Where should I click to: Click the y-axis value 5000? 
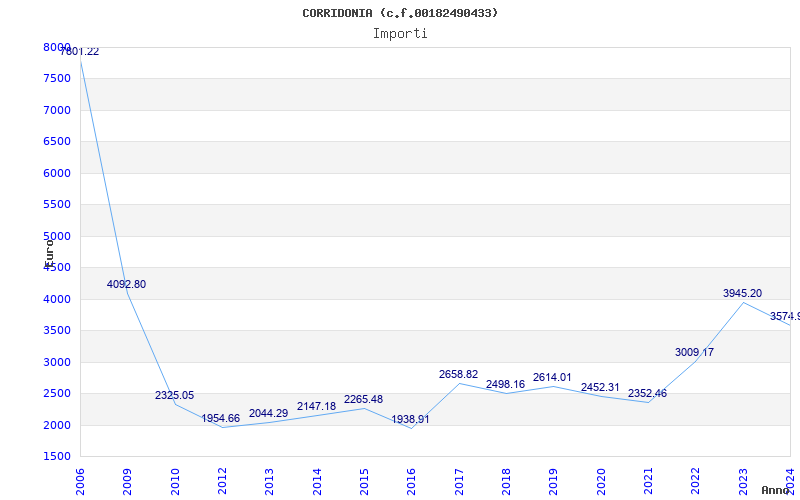57,236
